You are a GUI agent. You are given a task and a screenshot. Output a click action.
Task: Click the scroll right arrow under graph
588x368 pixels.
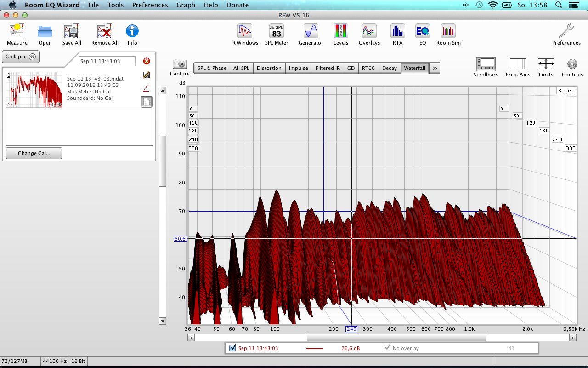[x=572, y=338]
